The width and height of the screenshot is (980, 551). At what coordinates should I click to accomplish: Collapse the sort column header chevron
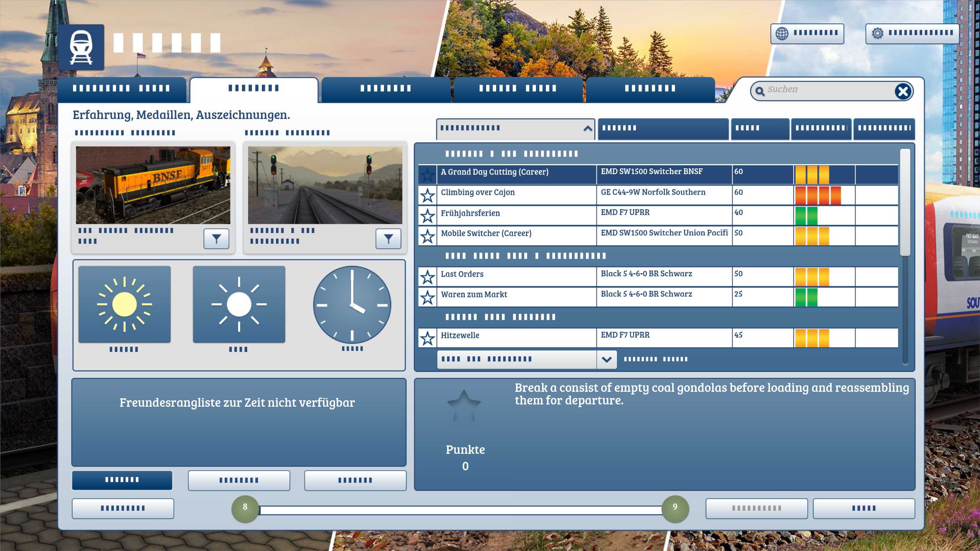click(588, 129)
